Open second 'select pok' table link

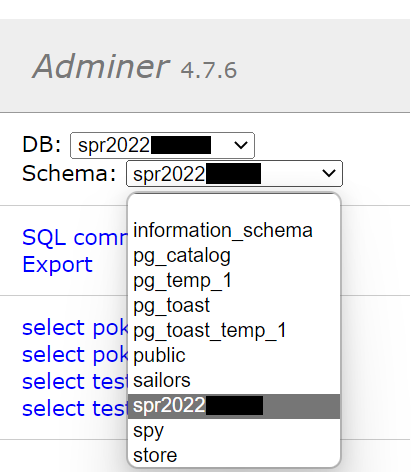(x=75, y=355)
